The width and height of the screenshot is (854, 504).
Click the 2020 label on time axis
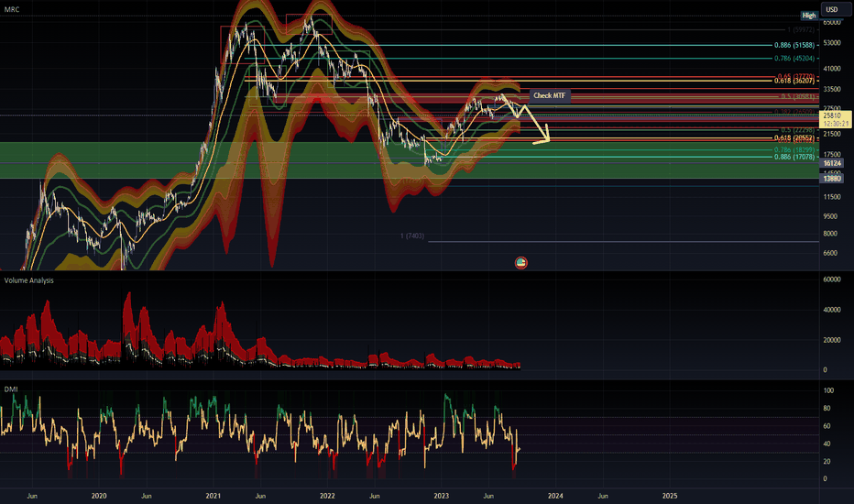99,496
